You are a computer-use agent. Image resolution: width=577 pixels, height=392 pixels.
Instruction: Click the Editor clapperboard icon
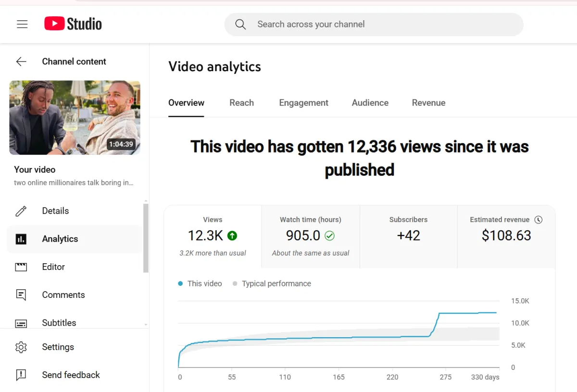click(x=21, y=267)
